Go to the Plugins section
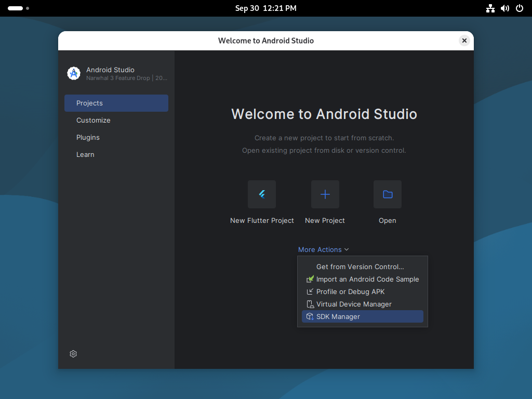 click(88, 137)
